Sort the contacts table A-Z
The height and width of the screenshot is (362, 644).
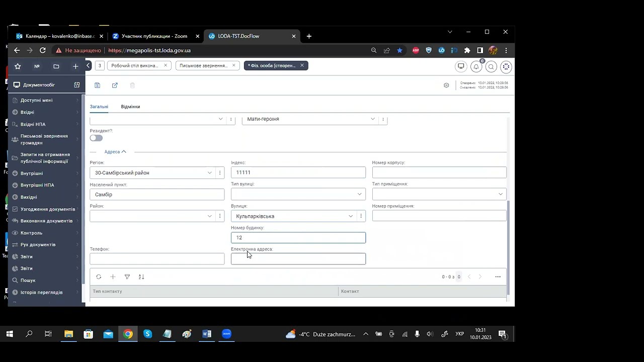[141, 277]
